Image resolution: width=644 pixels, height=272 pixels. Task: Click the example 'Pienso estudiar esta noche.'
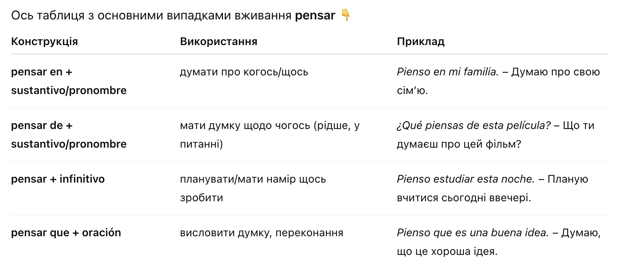(x=465, y=179)
